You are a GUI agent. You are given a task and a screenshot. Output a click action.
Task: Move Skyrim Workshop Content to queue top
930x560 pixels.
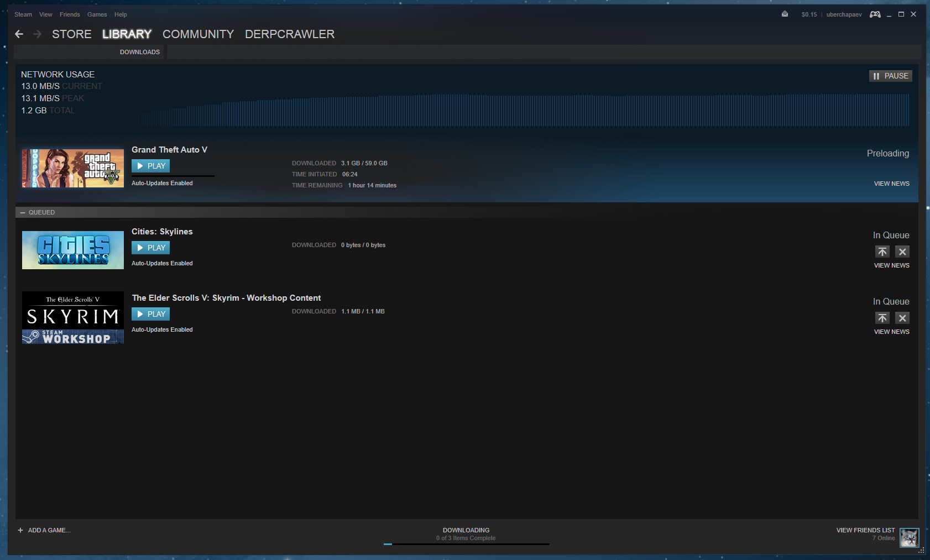[x=882, y=318]
